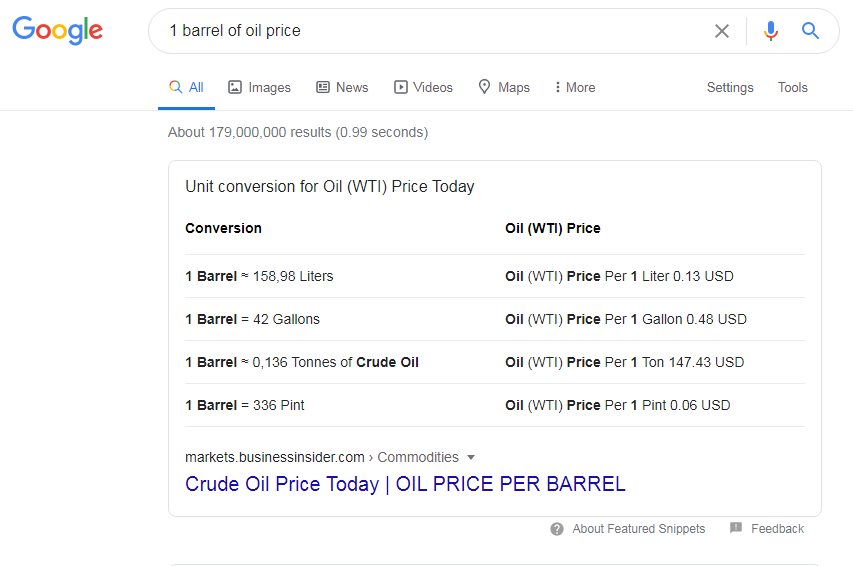
Task: Click the More three-dots icon
Action: coord(558,87)
